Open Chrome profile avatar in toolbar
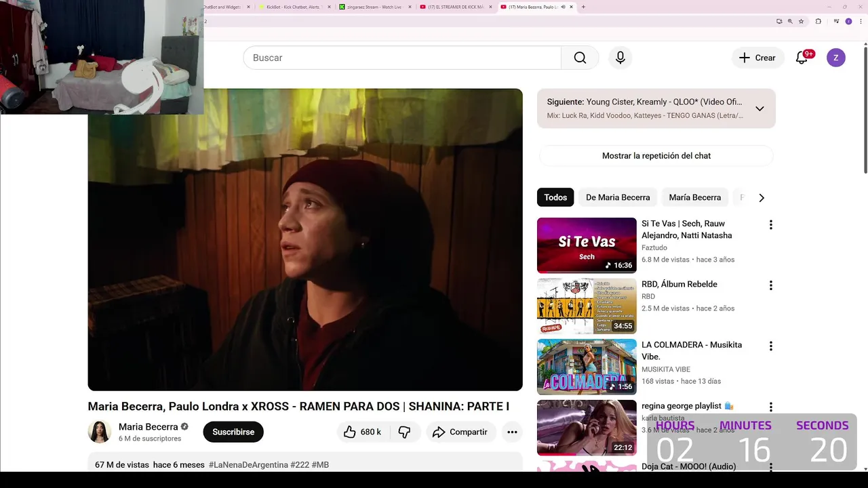Viewport: 868px width, 488px height. [x=848, y=21]
